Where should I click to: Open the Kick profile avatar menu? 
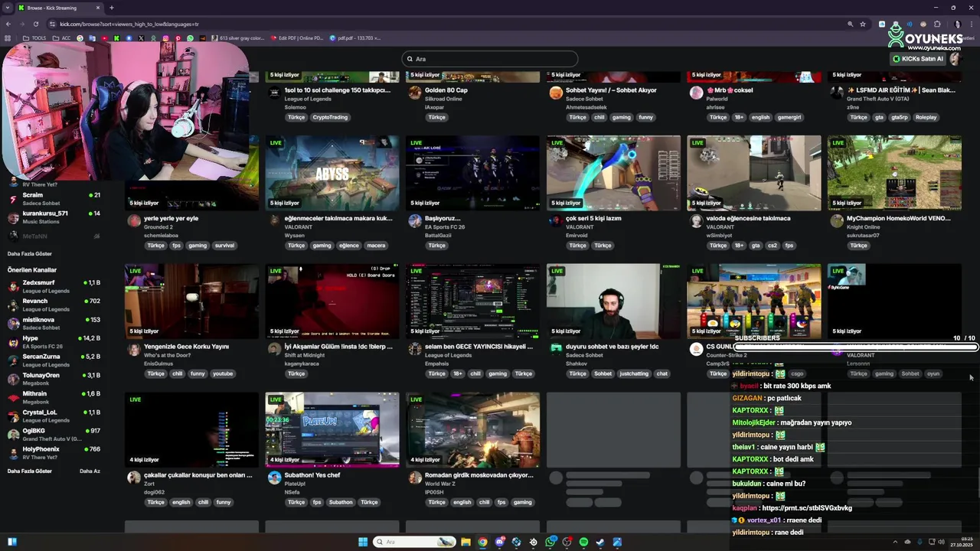[x=955, y=59]
